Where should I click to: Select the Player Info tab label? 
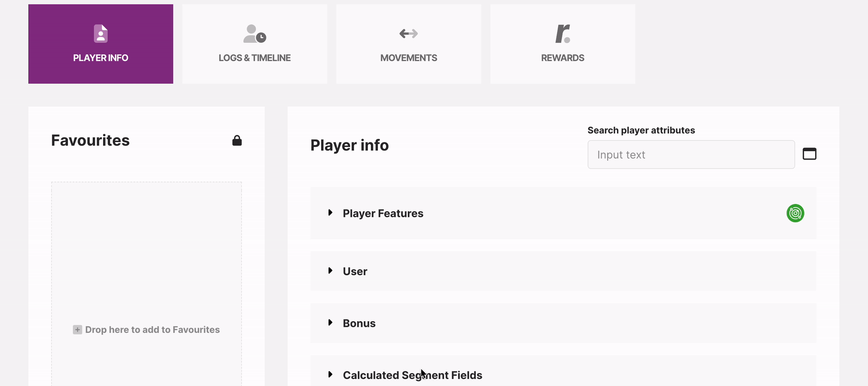pyautogui.click(x=100, y=58)
